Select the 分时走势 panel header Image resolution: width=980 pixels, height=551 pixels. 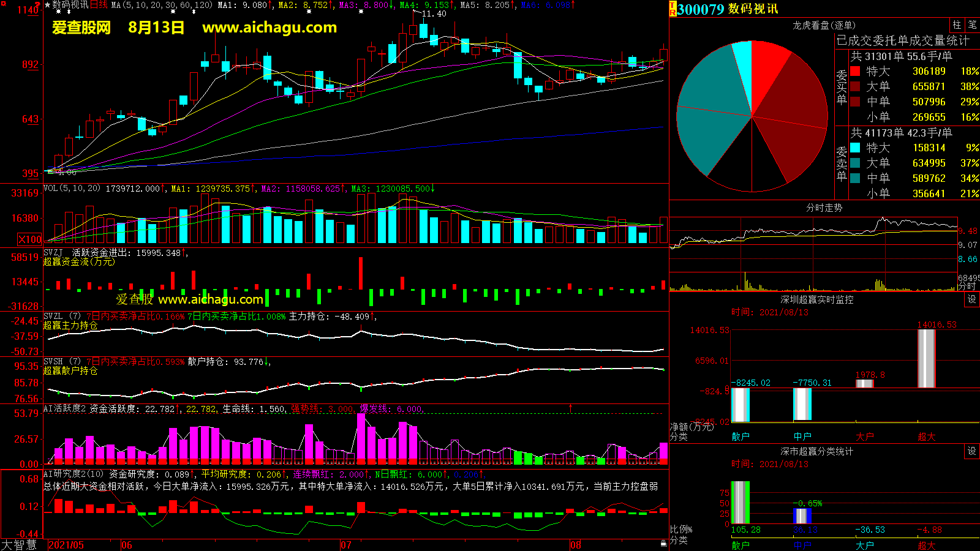pos(824,208)
